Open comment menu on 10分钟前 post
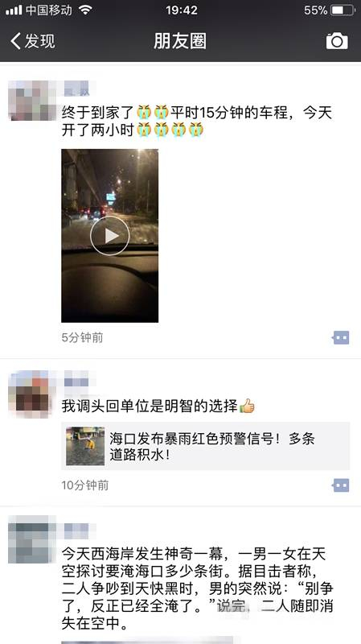Screen dimensions: 361x644 click(340, 485)
